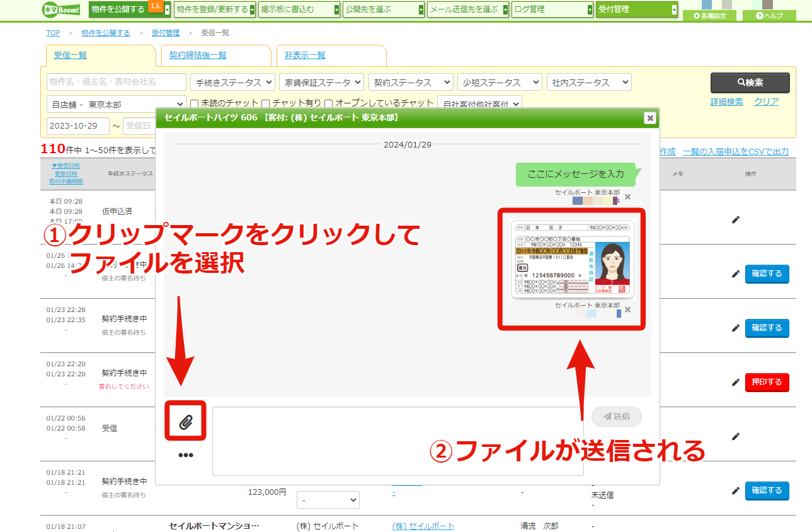
Task: Click the ここにメッセージを入力 green message bubble
Action: tap(576, 174)
